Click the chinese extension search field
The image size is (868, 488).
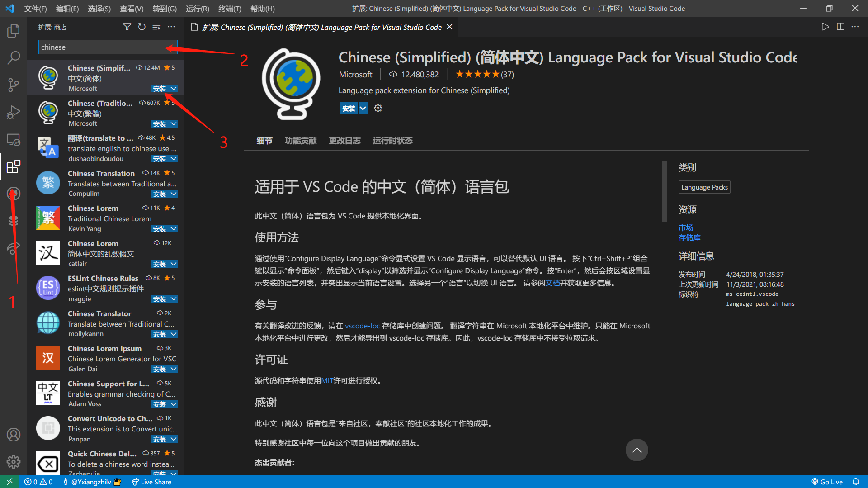pos(102,47)
